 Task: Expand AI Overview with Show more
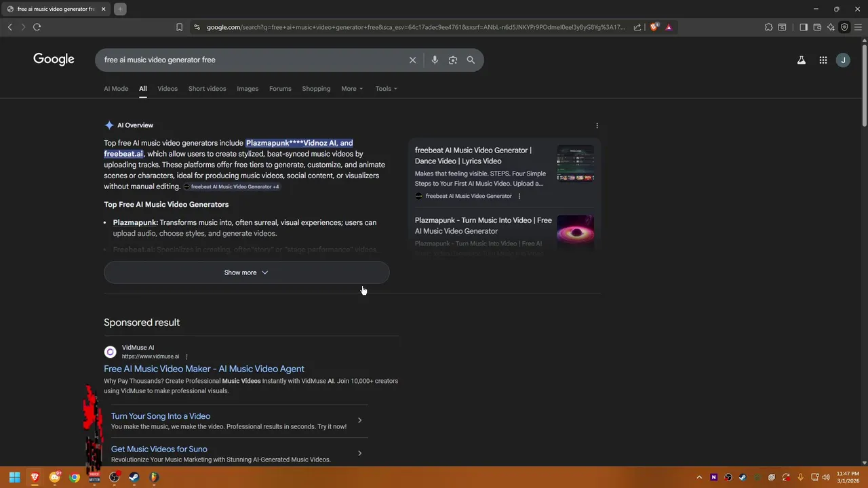(x=246, y=272)
